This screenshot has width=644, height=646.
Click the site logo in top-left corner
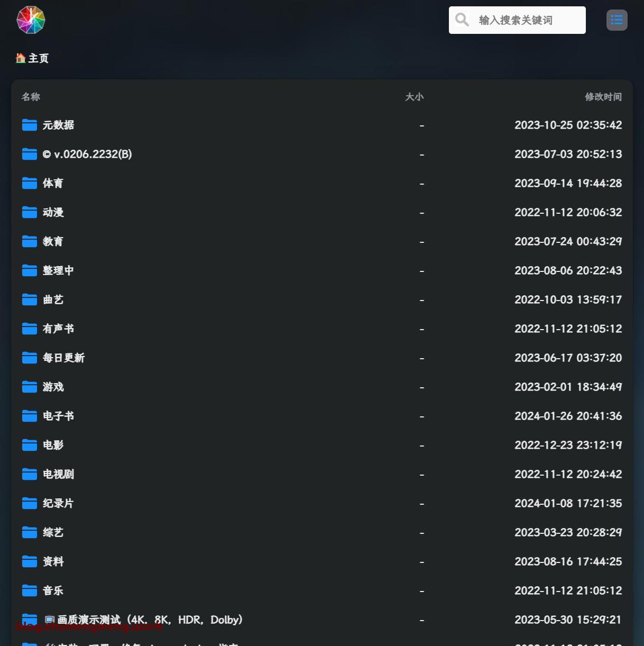tap(30, 20)
